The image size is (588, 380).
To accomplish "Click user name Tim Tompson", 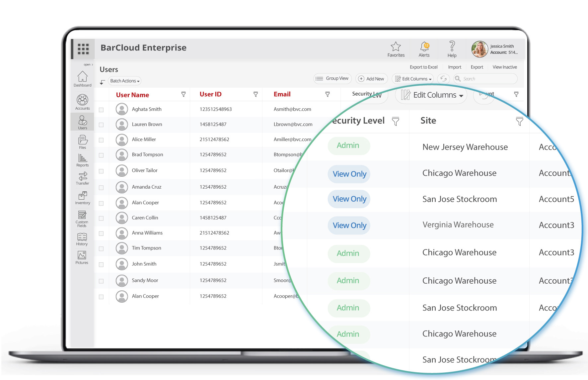I will [146, 248].
